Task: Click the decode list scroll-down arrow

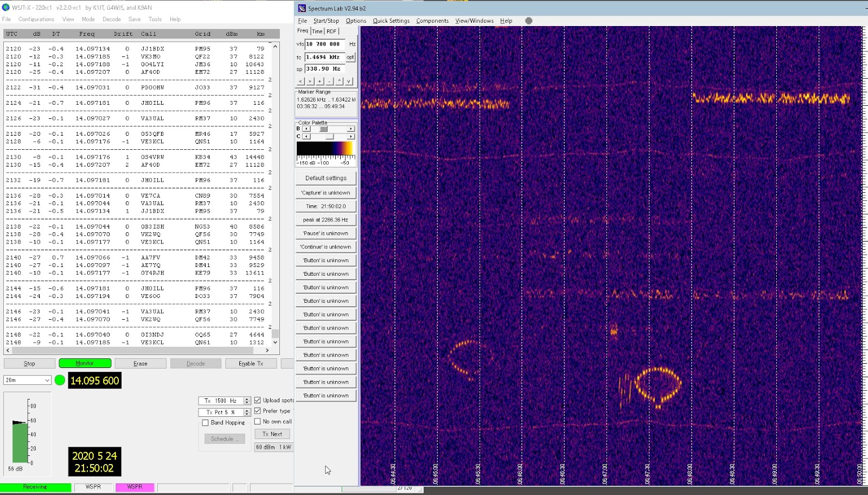Action: pyautogui.click(x=275, y=342)
